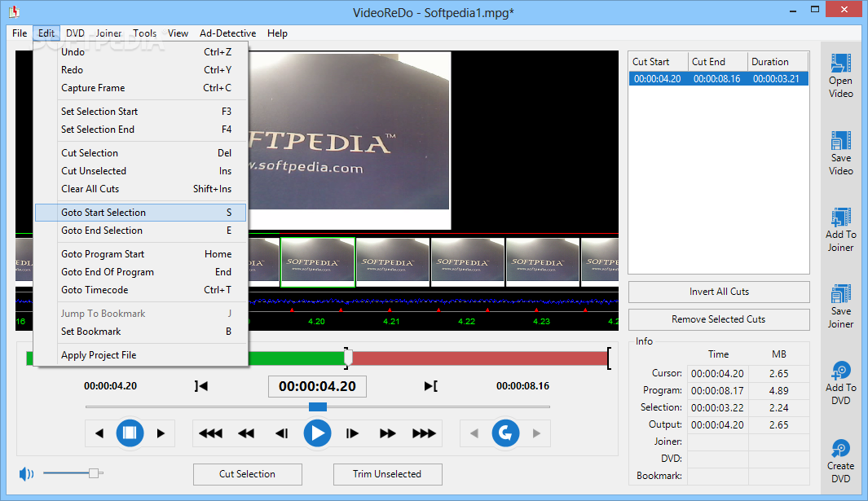868x501 pixels.
Task: Click the red section of the cut bar
Action: [x=479, y=358]
